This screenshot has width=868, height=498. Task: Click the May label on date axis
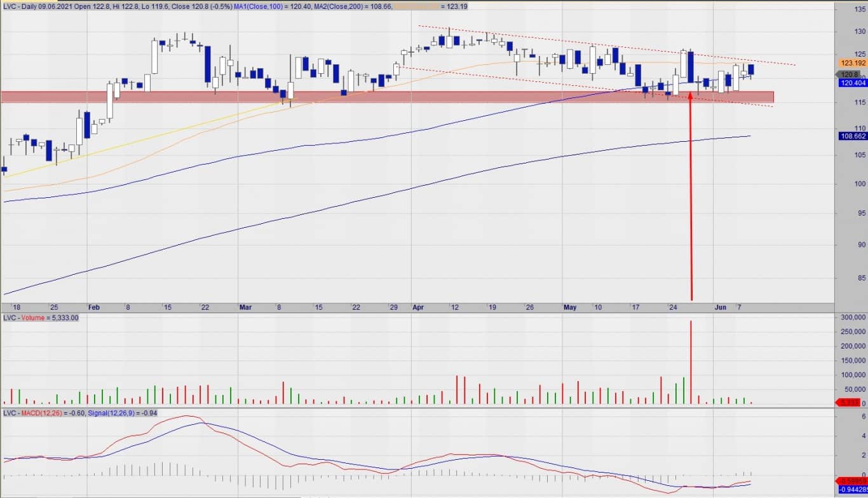click(x=570, y=307)
